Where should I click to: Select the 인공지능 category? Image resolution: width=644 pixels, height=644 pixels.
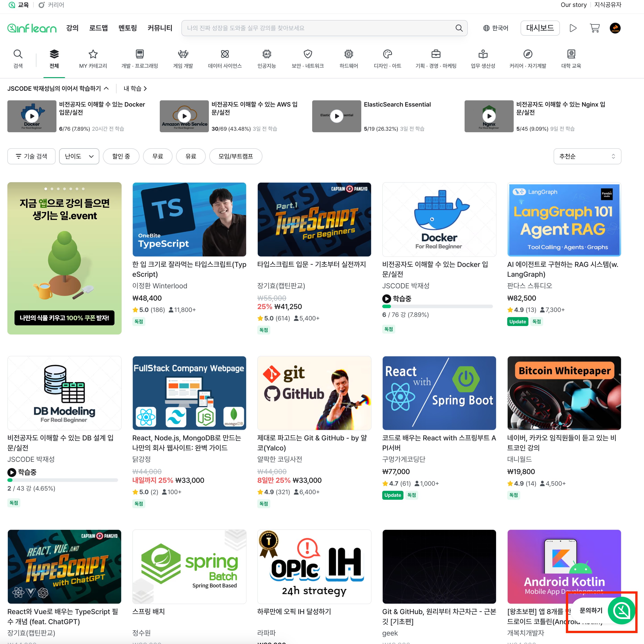[x=266, y=59]
